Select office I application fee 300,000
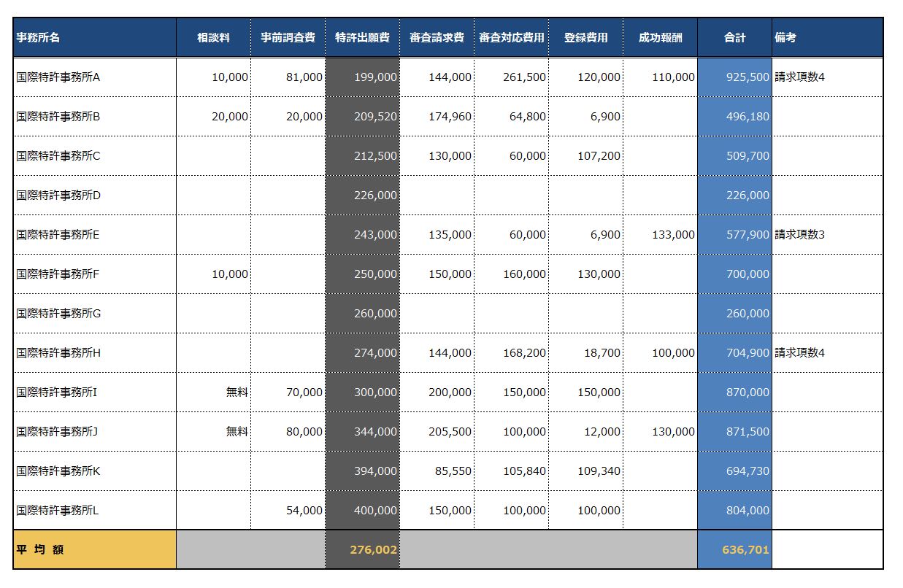Viewport: 903px width, 588px height. (x=362, y=392)
